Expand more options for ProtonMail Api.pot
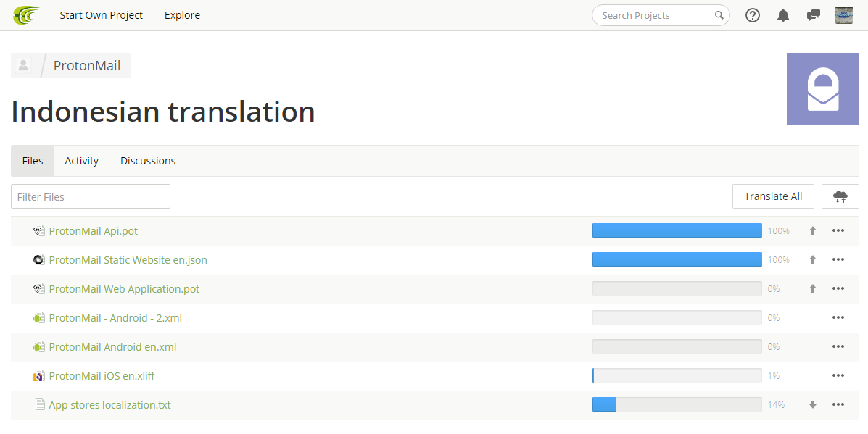The image size is (868, 434). [x=838, y=231]
